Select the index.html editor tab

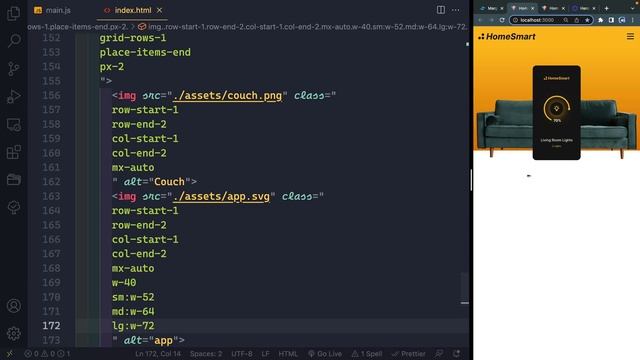click(133, 10)
